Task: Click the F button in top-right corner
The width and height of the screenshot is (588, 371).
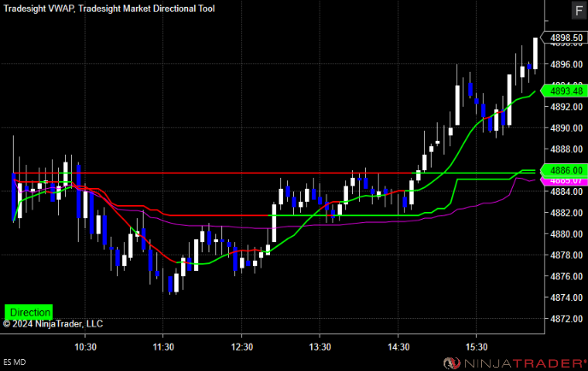Action: 579,10
